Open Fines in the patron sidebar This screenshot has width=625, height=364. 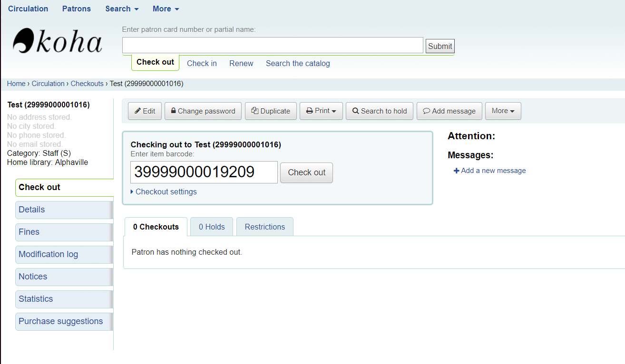pyautogui.click(x=29, y=232)
